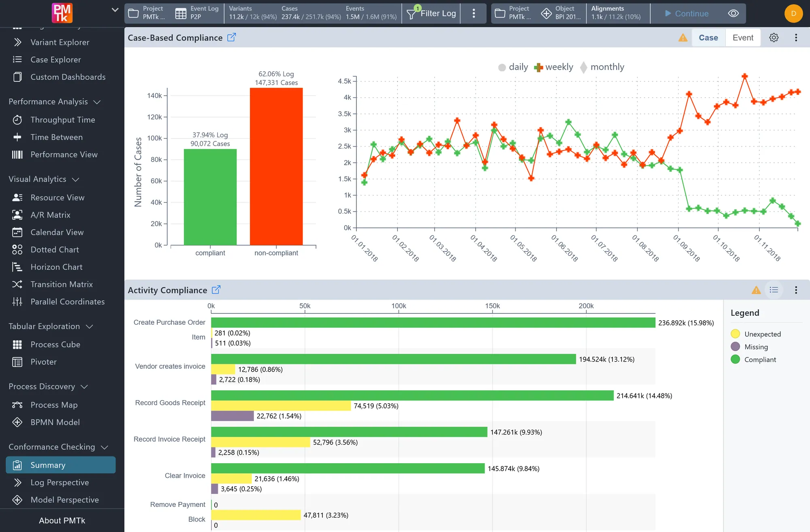Click the Continue button

coord(687,13)
